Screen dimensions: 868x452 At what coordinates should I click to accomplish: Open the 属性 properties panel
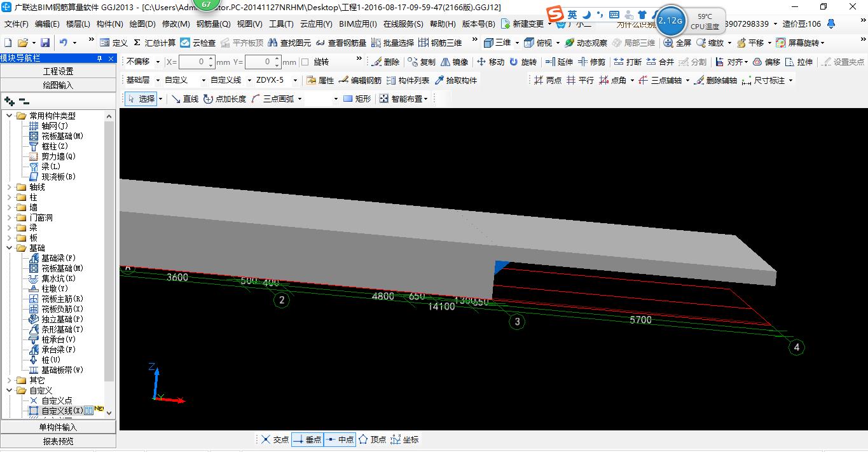coord(320,80)
